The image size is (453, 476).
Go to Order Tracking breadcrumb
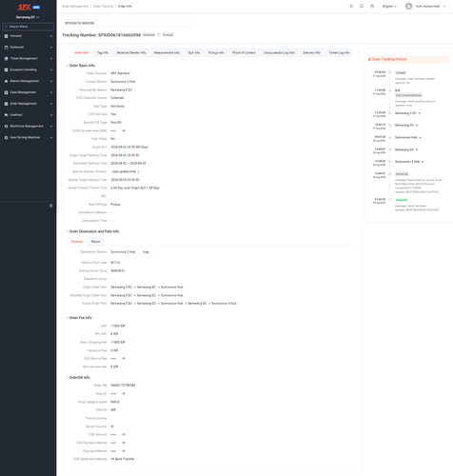point(103,7)
